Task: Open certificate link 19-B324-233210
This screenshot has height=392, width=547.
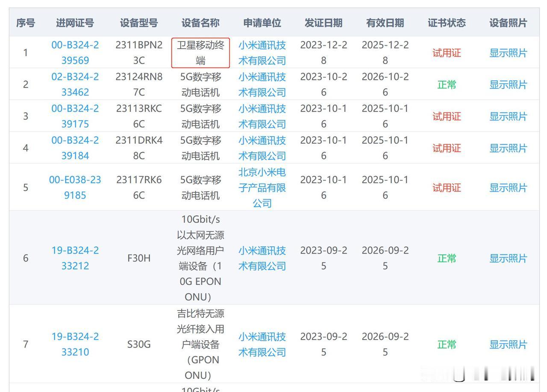Action: pyautogui.click(x=75, y=345)
